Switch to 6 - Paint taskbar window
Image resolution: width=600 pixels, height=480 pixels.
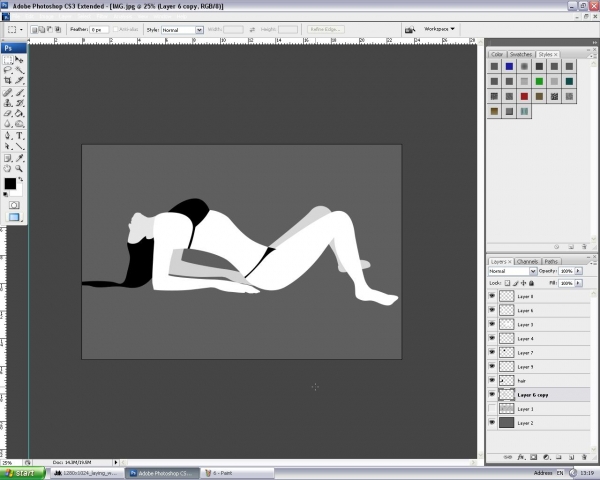click(x=238, y=473)
